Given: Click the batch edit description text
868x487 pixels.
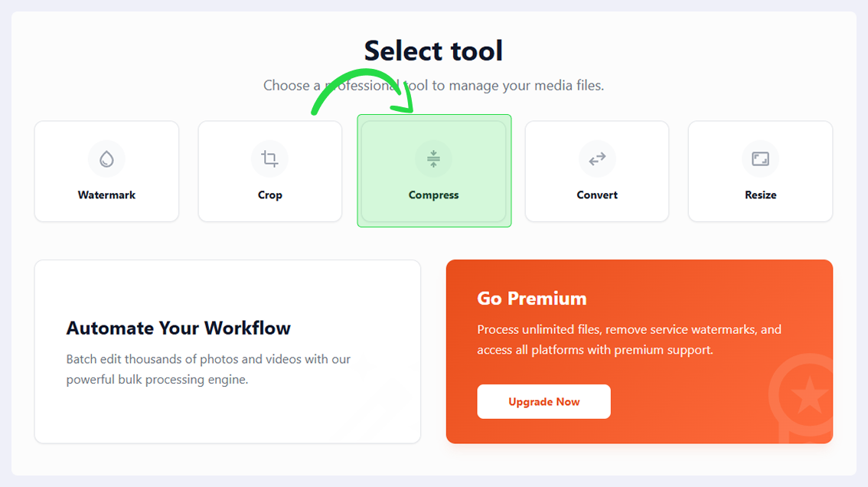Looking at the screenshot, I should (208, 369).
